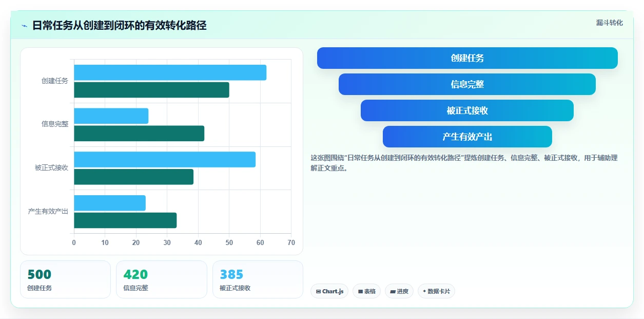Click the 信息完整 caption under 420
The image size is (644, 319).
click(135, 288)
